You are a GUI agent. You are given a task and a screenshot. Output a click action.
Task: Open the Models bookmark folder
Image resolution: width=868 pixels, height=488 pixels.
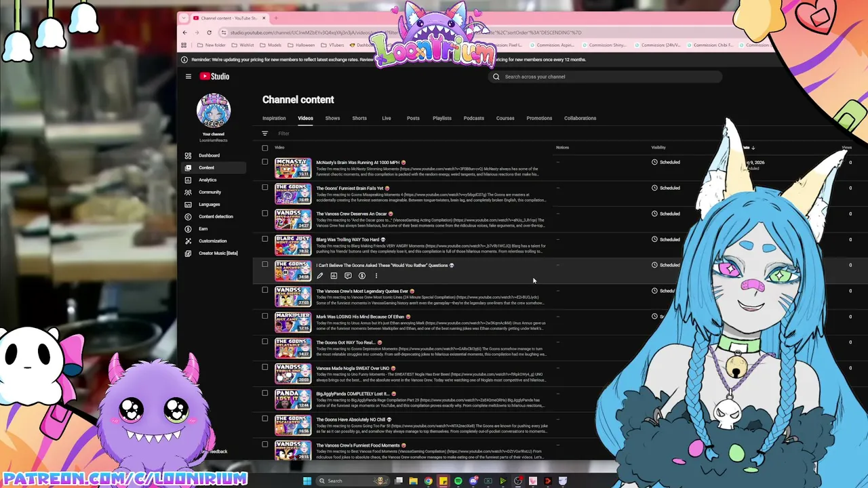click(x=271, y=45)
